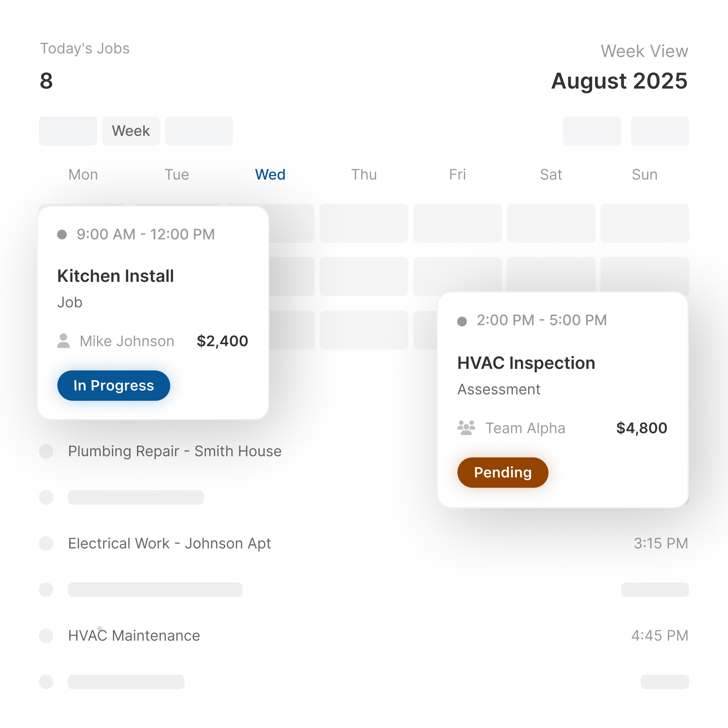
Task: Check the circle next to Plumbing Repair
Action: [x=46, y=451]
